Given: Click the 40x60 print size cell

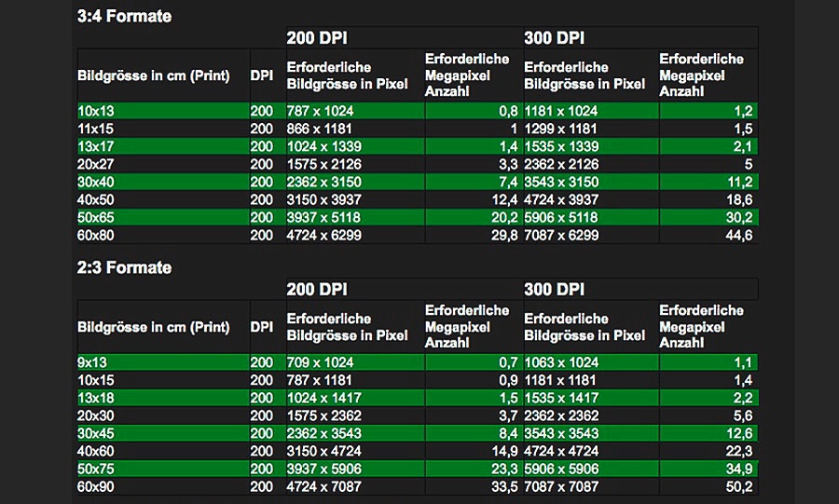Looking at the screenshot, I should [x=96, y=451].
